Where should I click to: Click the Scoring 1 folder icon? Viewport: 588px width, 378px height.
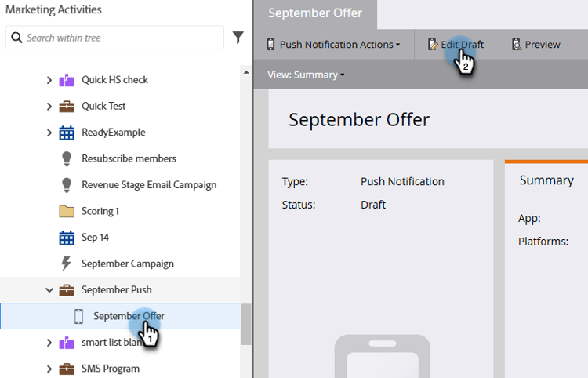(67, 211)
